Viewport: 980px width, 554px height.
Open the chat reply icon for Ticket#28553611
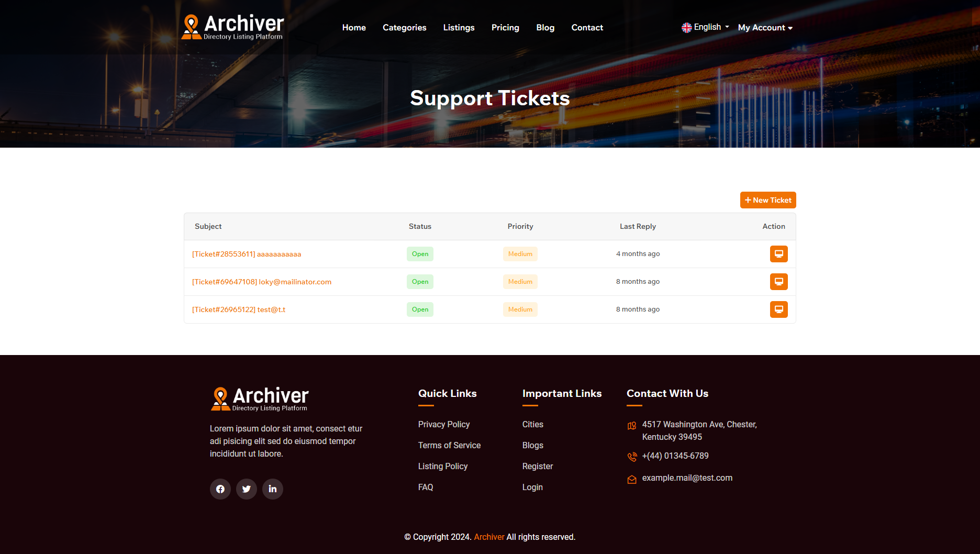pos(778,254)
